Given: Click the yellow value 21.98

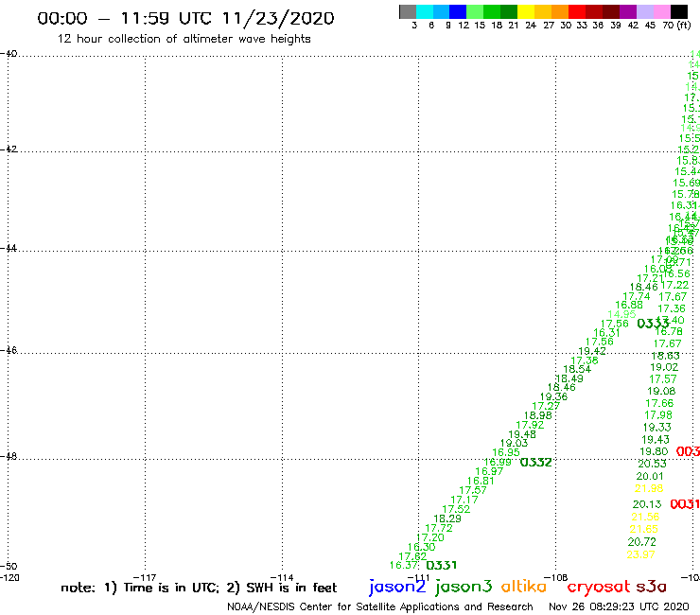Looking at the screenshot, I should pyautogui.click(x=649, y=488).
